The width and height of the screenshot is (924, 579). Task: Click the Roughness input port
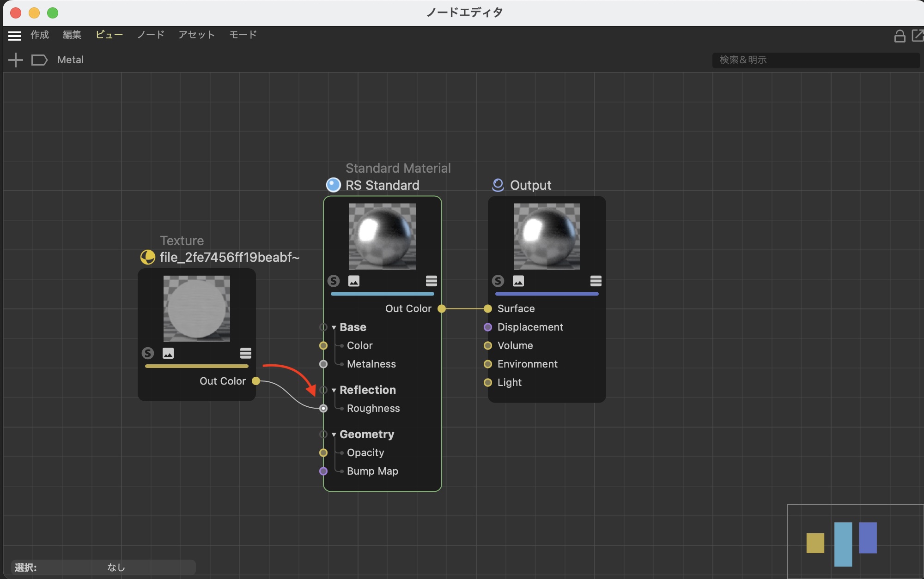tap(323, 408)
